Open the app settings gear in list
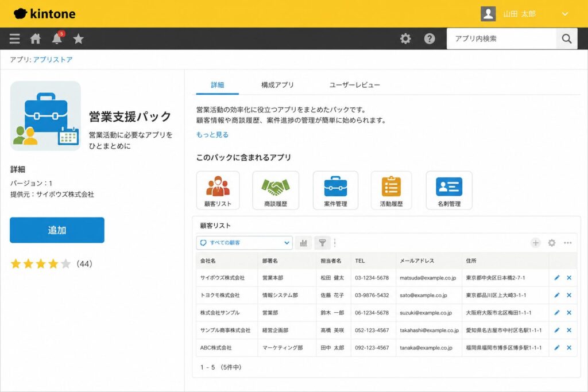This screenshot has width=588, height=392. (x=552, y=243)
